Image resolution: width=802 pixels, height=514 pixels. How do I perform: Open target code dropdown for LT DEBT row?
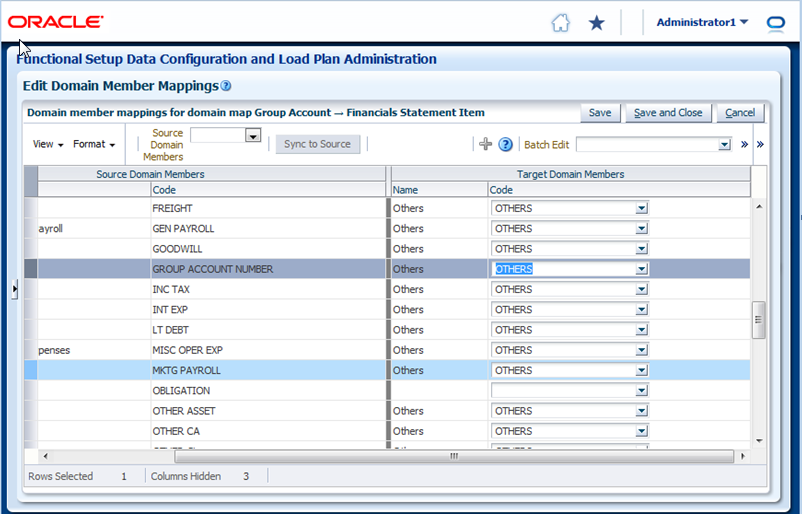point(641,330)
